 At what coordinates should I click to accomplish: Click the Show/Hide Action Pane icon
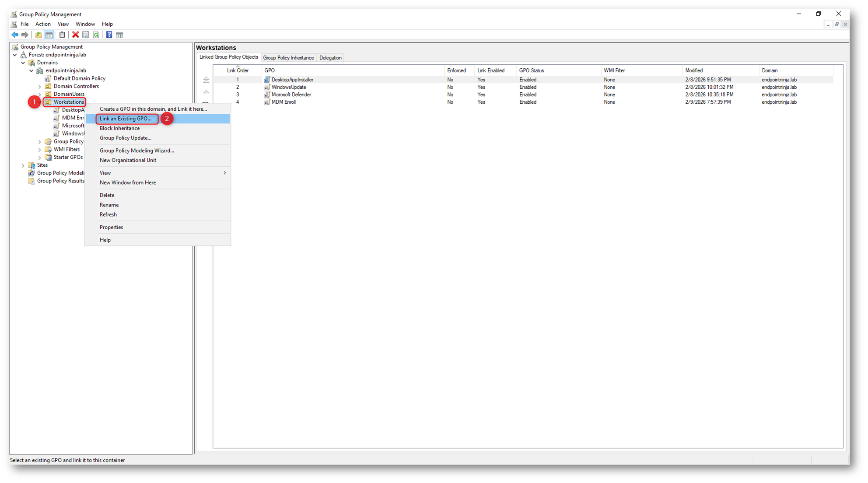pos(119,35)
